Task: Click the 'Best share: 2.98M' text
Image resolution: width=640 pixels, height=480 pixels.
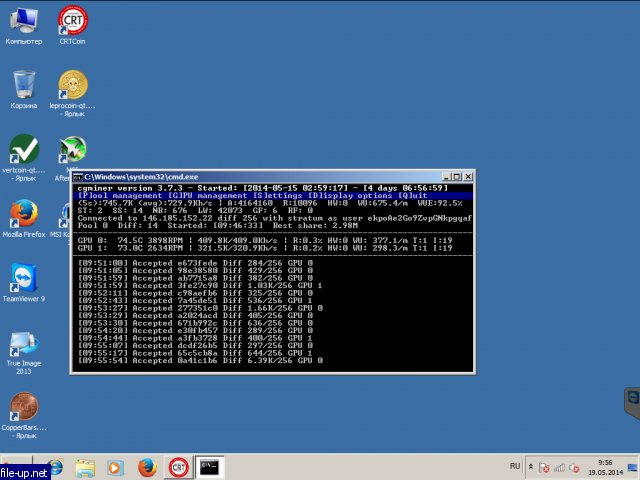Action: (x=315, y=225)
